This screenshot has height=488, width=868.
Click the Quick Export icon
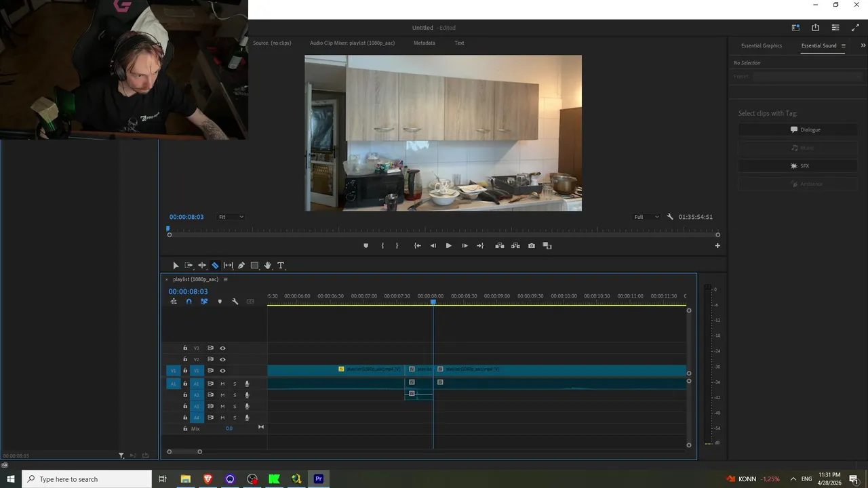click(815, 28)
